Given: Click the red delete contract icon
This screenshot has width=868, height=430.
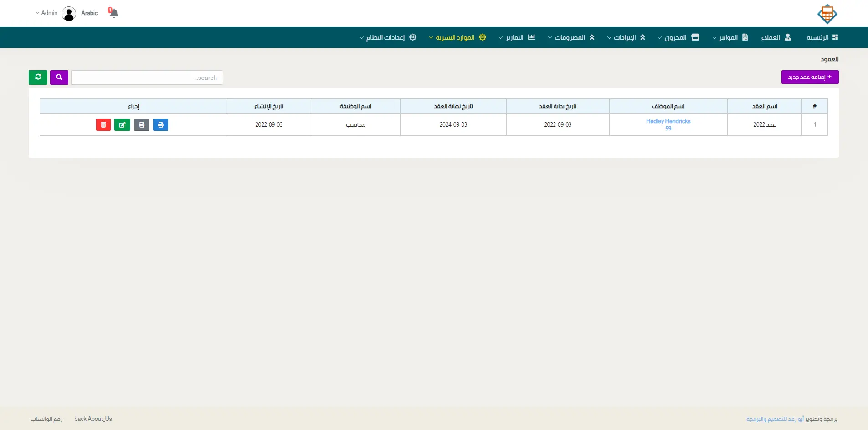Looking at the screenshot, I should tap(103, 125).
